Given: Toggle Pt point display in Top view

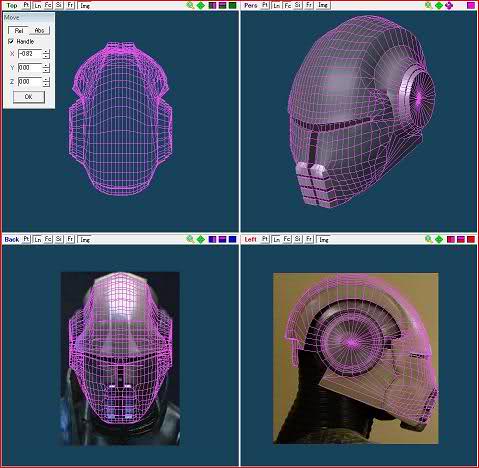Looking at the screenshot, I should coord(26,5).
